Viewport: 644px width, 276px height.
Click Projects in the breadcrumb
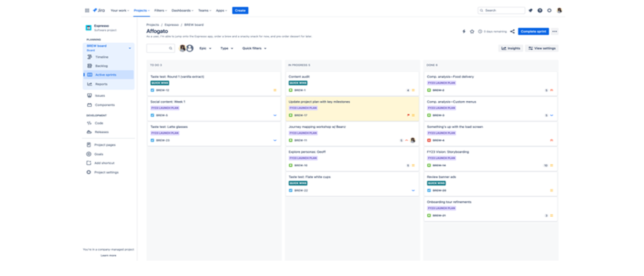coord(153,25)
